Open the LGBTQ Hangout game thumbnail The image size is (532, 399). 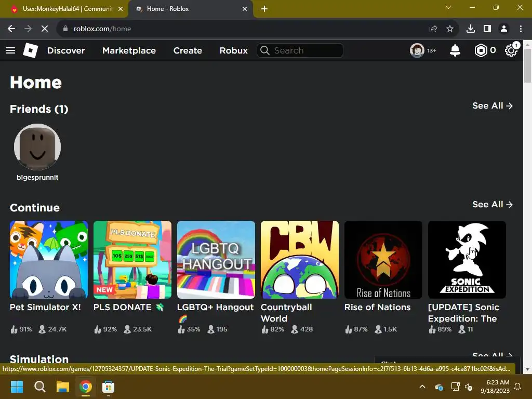click(x=216, y=260)
